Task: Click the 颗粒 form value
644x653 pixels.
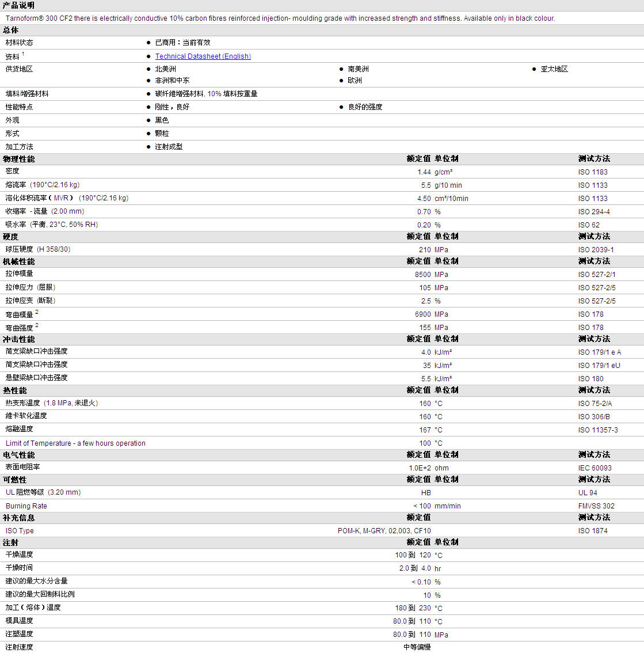Action: pos(162,134)
